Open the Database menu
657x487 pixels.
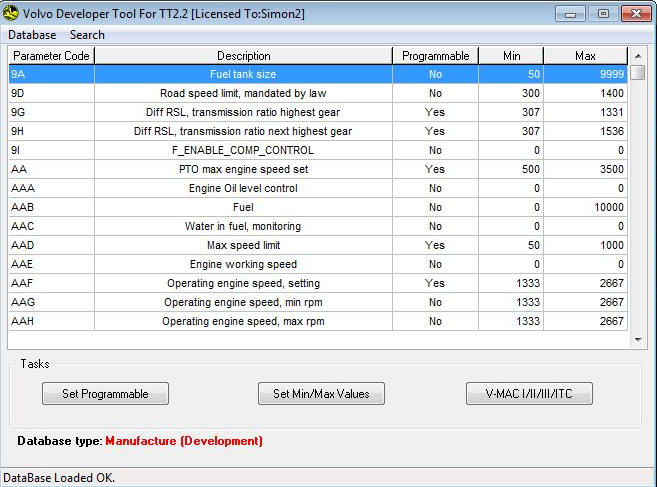[x=32, y=35]
